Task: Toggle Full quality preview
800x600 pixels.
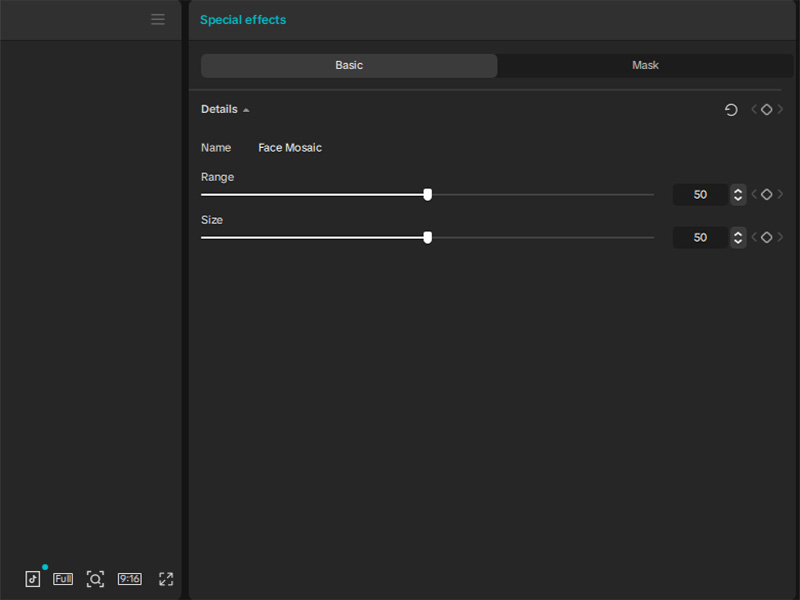Action: pos(63,579)
